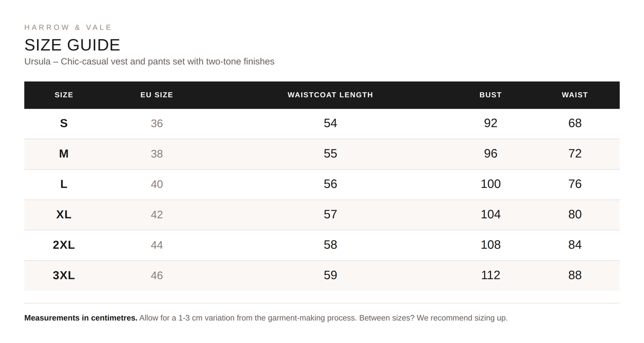Click bust value 100 in L row

491,184
